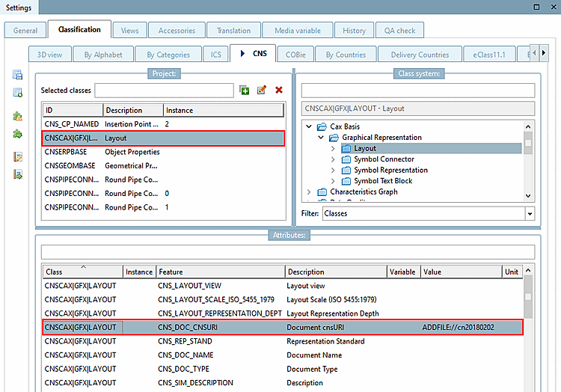The image size is (561, 392).
Task: Open the QA check tab
Action: (x=399, y=31)
